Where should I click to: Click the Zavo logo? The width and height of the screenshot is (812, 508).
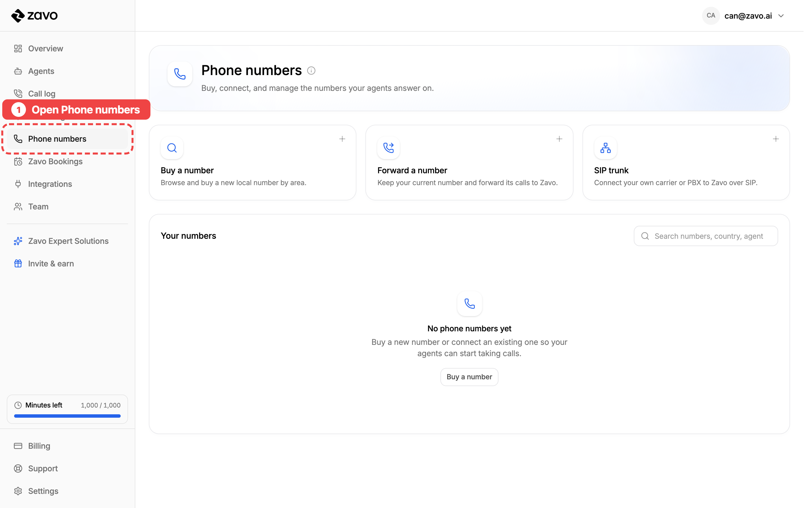pos(34,16)
